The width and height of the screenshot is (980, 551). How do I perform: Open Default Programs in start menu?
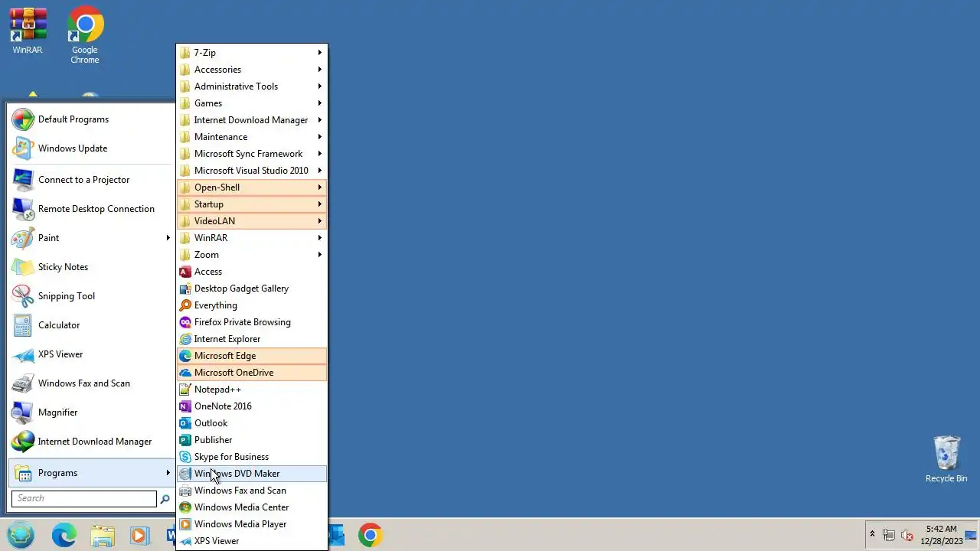click(91, 119)
